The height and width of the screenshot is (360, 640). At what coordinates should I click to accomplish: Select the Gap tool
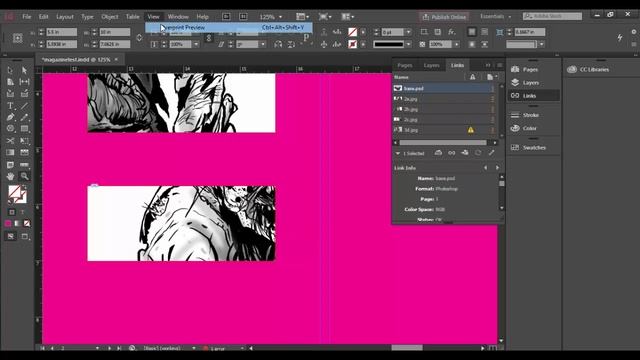point(24,82)
